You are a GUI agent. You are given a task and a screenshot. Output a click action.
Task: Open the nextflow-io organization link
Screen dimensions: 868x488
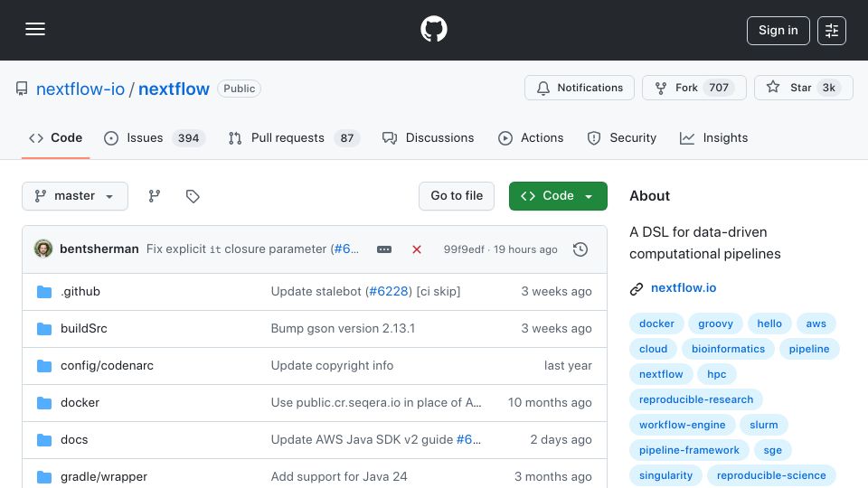[80, 89]
